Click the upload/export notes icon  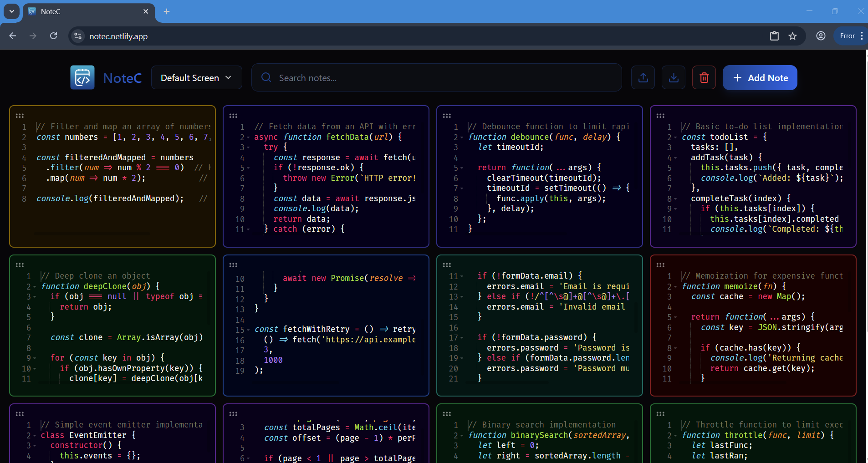coord(643,77)
